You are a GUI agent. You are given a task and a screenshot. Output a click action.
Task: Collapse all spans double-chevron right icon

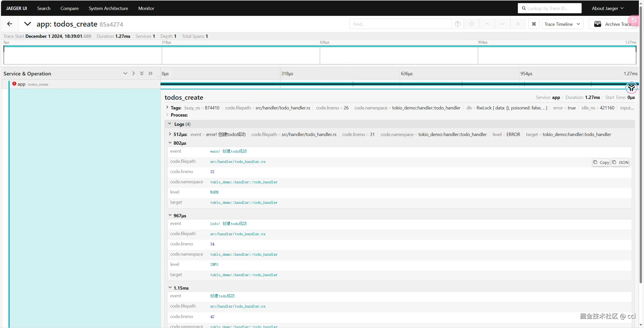point(150,74)
